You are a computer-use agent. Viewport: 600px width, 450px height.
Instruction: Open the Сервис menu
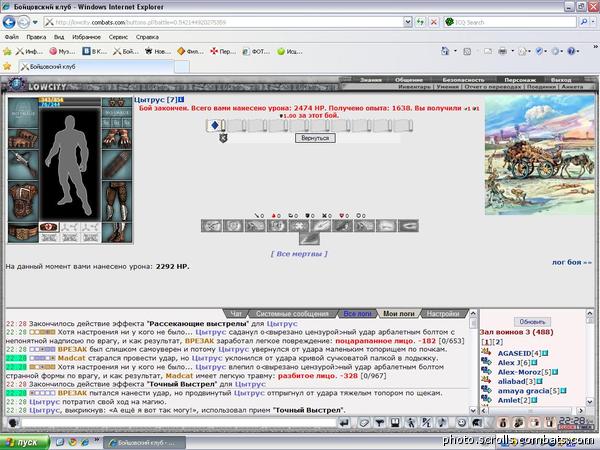pos(118,37)
